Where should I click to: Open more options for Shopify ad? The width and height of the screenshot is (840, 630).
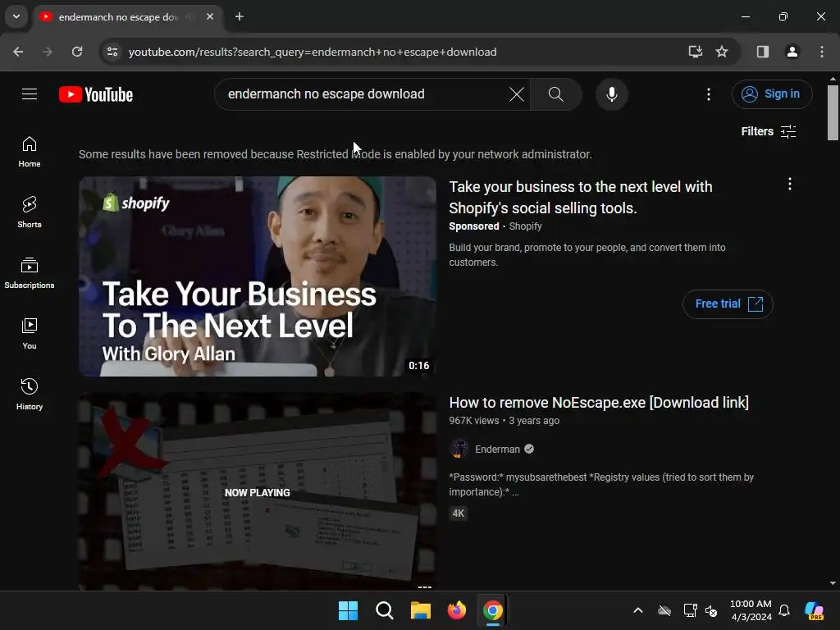coord(789,185)
